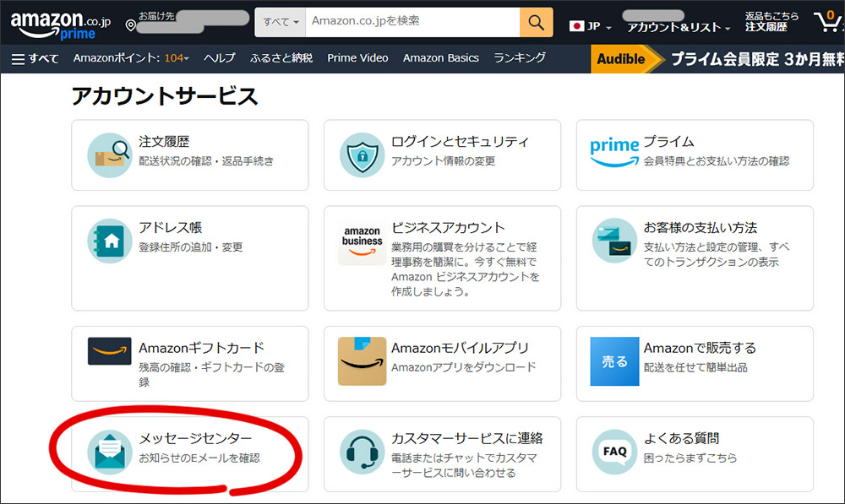Open Prime Video in the navigation bar
The width and height of the screenshot is (845, 504).
tap(357, 58)
